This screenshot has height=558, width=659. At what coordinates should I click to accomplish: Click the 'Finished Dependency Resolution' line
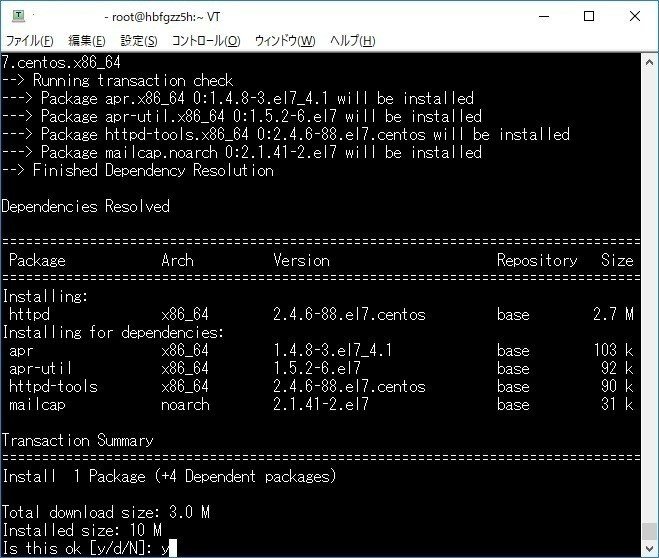click(x=137, y=171)
